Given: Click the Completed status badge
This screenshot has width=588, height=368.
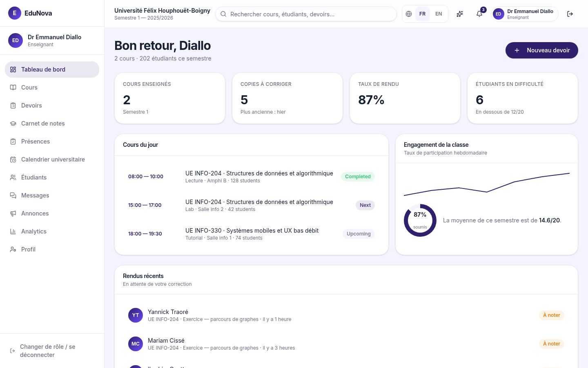Looking at the screenshot, I should (x=358, y=177).
